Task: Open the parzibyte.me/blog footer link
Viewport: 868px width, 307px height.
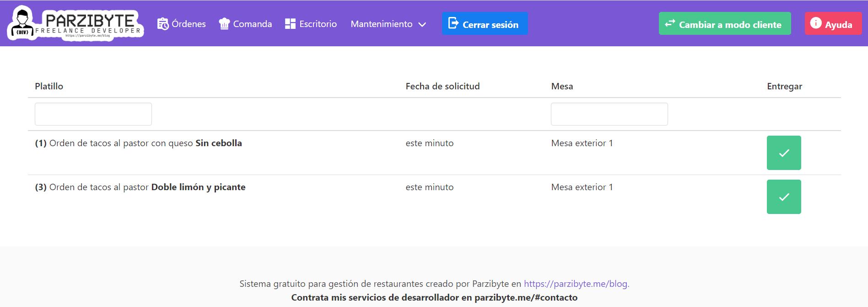Action: pyautogui.click(x=576, y=284)
